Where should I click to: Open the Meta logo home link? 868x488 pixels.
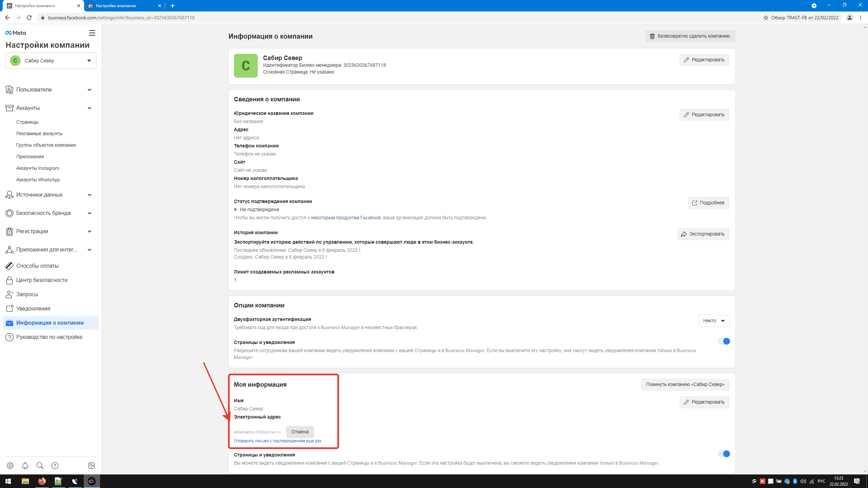pos(16,33)
